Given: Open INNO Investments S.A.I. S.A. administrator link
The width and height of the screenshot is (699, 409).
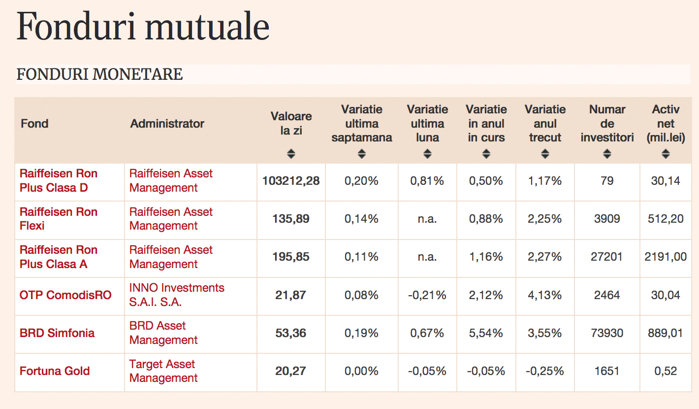Looking at the screenshot, I should 177,294.
